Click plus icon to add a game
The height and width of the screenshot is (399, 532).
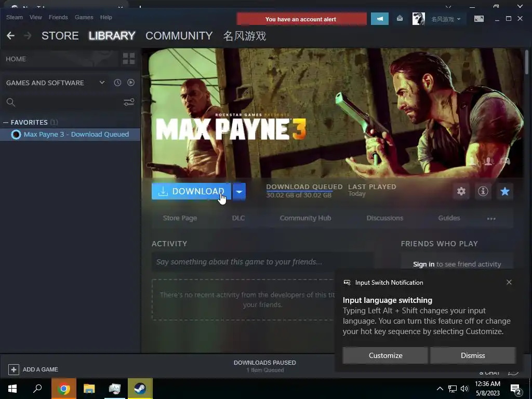coord(14,369)
